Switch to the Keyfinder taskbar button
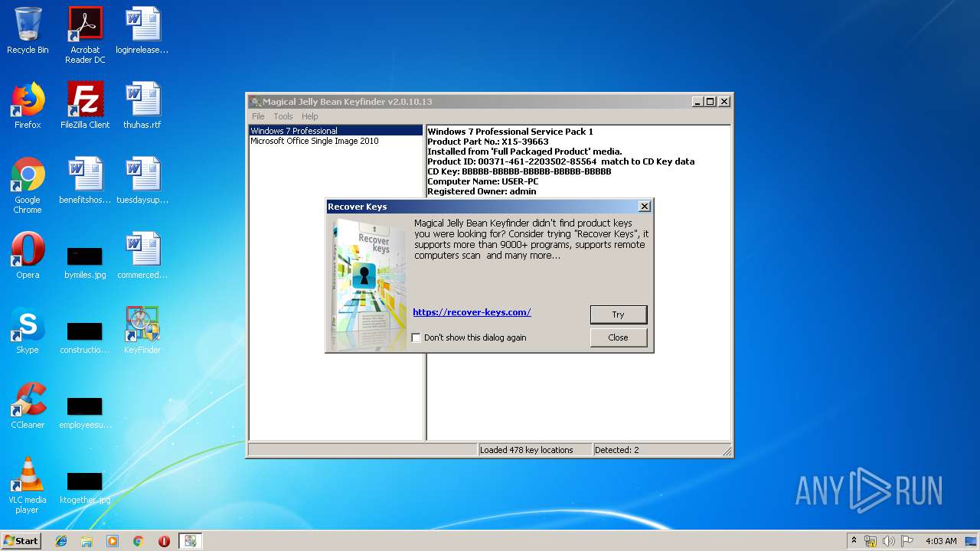980x551 pixels. point(190,541)
